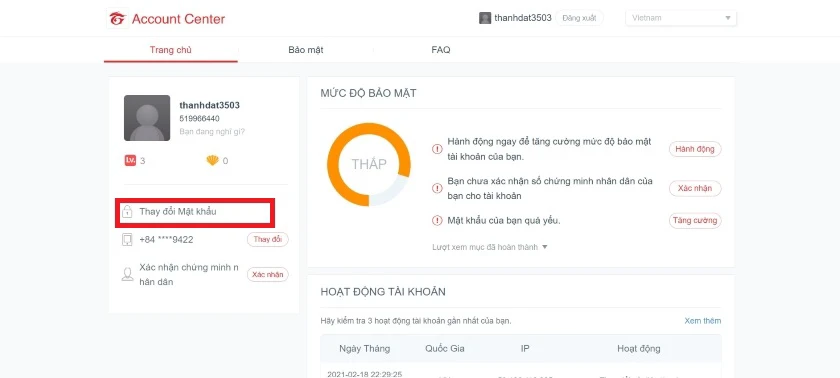Click Xác nhận button beside chứng minh nhân dân
Screen dimensions: 840x378
click(x=267, y=275)
